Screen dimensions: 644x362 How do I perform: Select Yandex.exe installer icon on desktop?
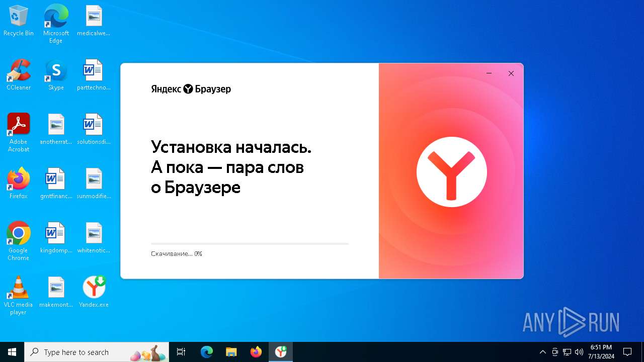click(x=94, y=292)
